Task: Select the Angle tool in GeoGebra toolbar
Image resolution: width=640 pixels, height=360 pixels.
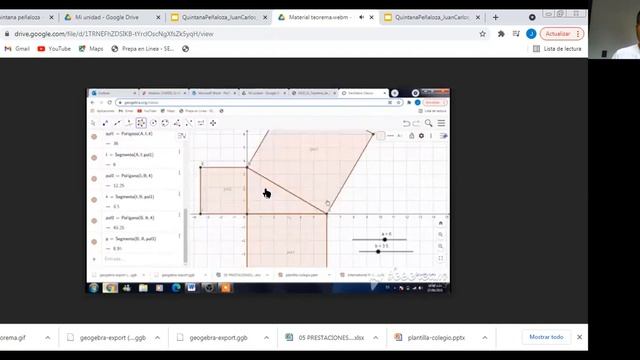Action: tap(177, 123)
